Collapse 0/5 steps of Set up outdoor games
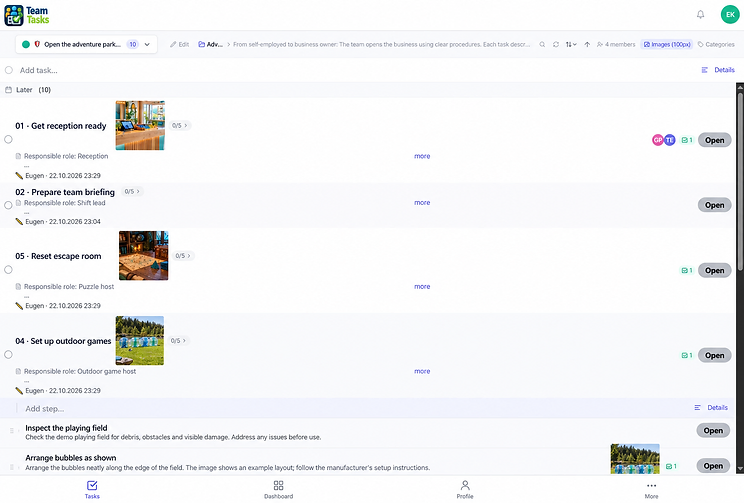 (x=178, y=341)
